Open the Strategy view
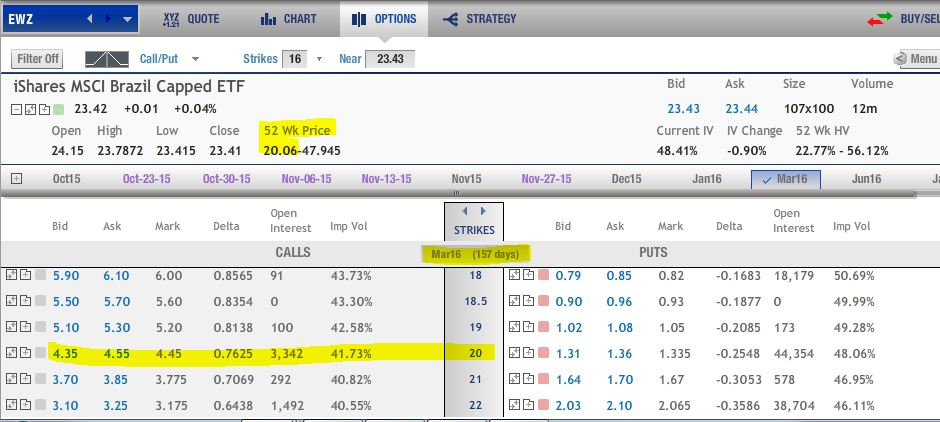940x422 pixels. tap(449, 18)
